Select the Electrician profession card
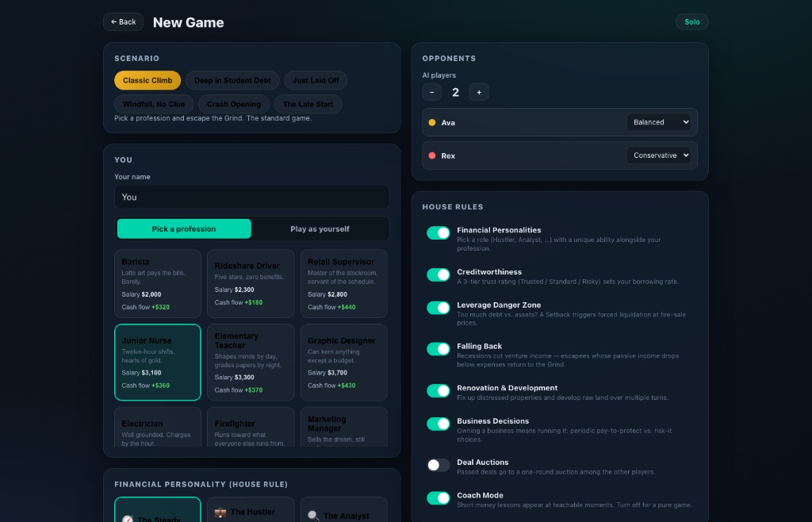This screenshot has height=522, width=812. click(158, 428)
